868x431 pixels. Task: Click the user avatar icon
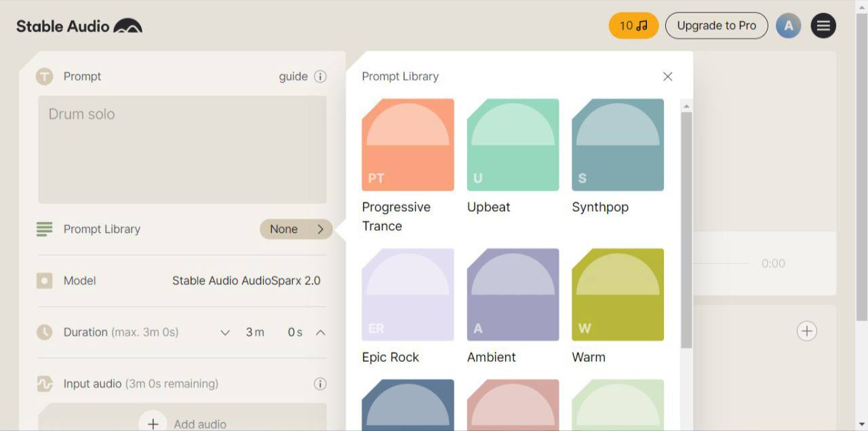pyautogui.click(x=788, y=26)
